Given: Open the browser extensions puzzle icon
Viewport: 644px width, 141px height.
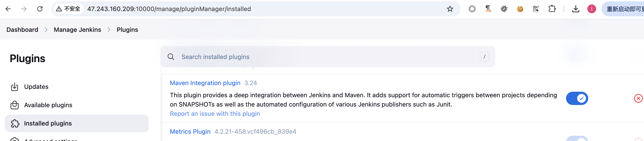Looking at the screenshot, I should (x=552, y=9).
